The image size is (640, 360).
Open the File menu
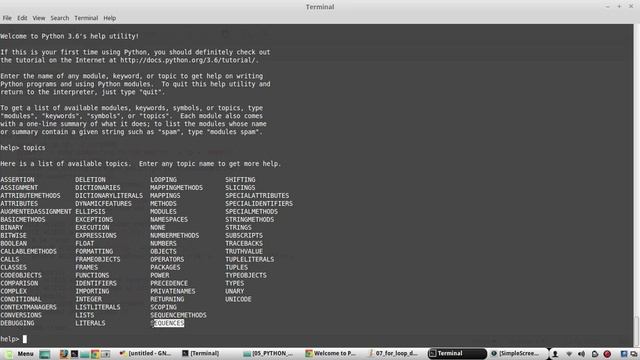click(x=7, y=18)
